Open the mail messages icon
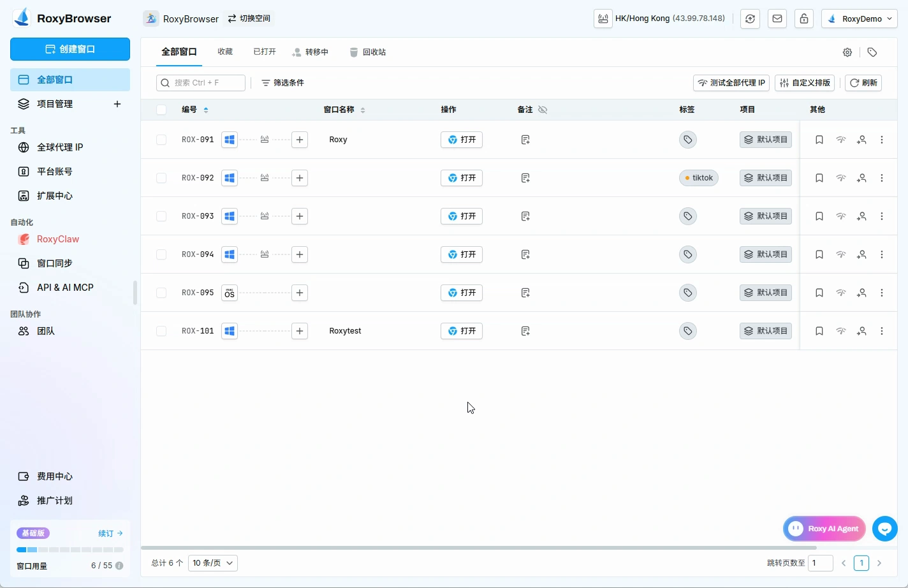 point(777,19)
